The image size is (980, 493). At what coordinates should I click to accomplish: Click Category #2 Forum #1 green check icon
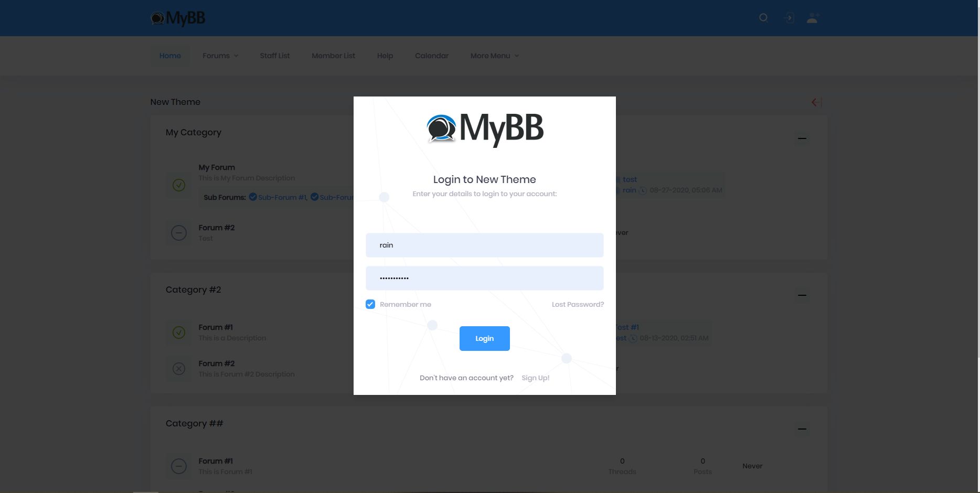pyautogui.click(x=179, y=333)
